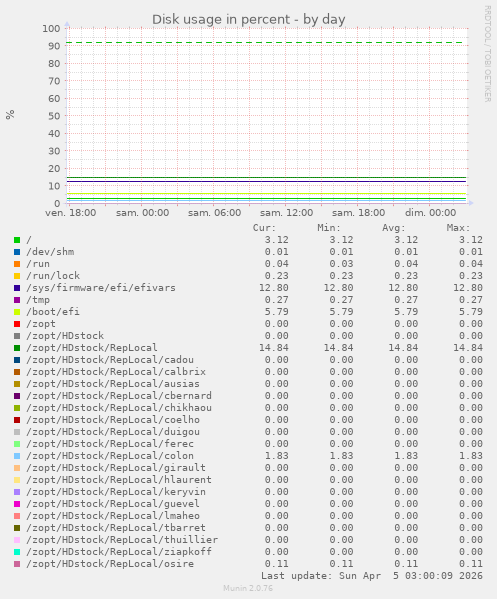Click the /zopt/HDstock/RepLocal/colon label

(x=110, y=456)
